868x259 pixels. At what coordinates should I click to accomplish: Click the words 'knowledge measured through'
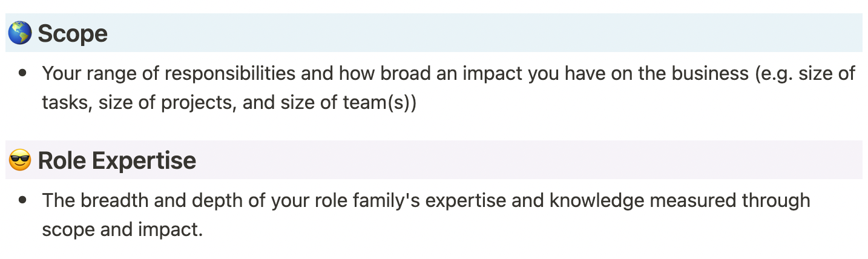coord(680,200)
